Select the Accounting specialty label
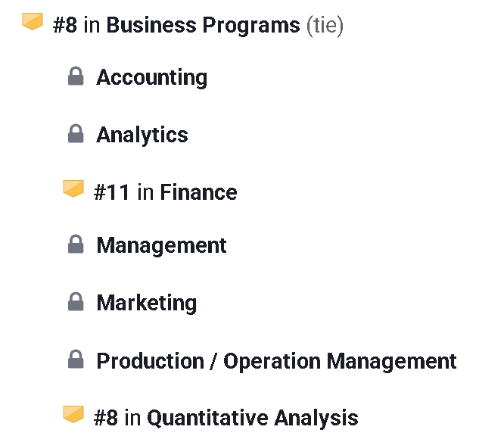This screenshot has width=504, height=436. (x=151, y=77)
